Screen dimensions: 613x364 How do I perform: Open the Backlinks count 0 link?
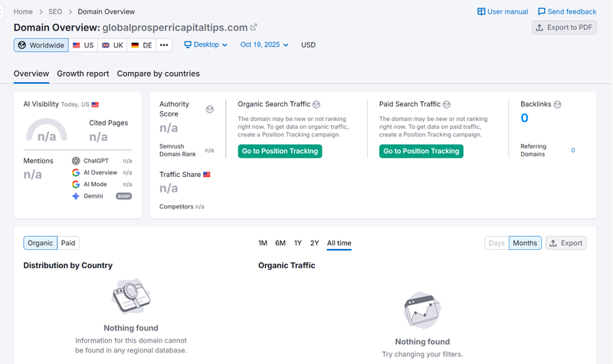[x=524, y=118]
